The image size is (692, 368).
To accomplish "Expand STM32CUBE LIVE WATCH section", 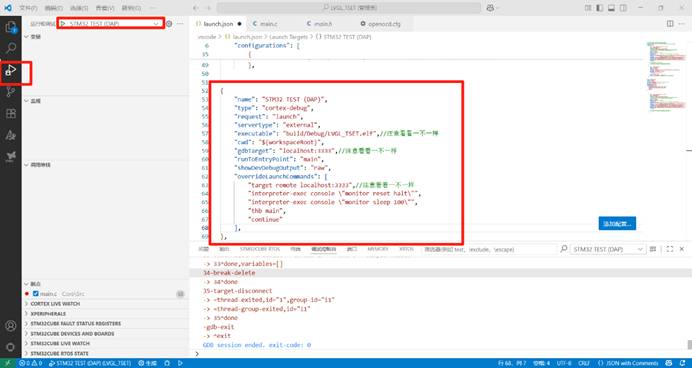I will point(105,343).
